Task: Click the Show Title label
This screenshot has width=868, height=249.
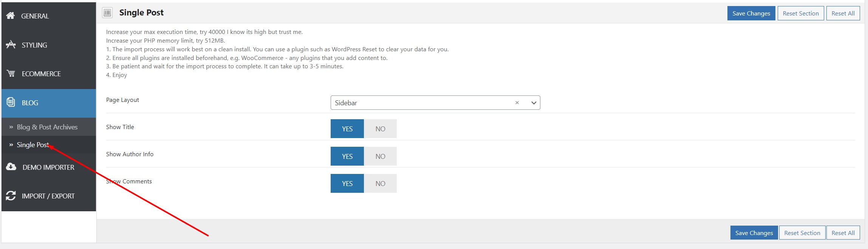Action: (120, 127)
